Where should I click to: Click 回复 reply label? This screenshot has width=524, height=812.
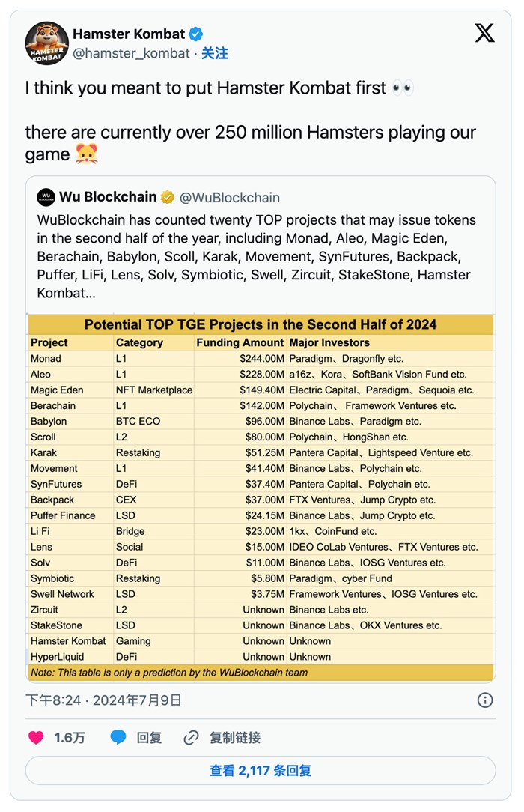150,737
